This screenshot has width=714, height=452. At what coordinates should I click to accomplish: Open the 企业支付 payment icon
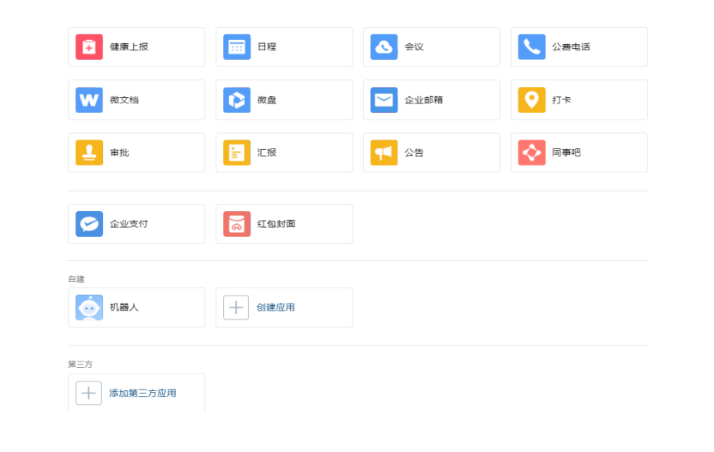tap(89, 224)
